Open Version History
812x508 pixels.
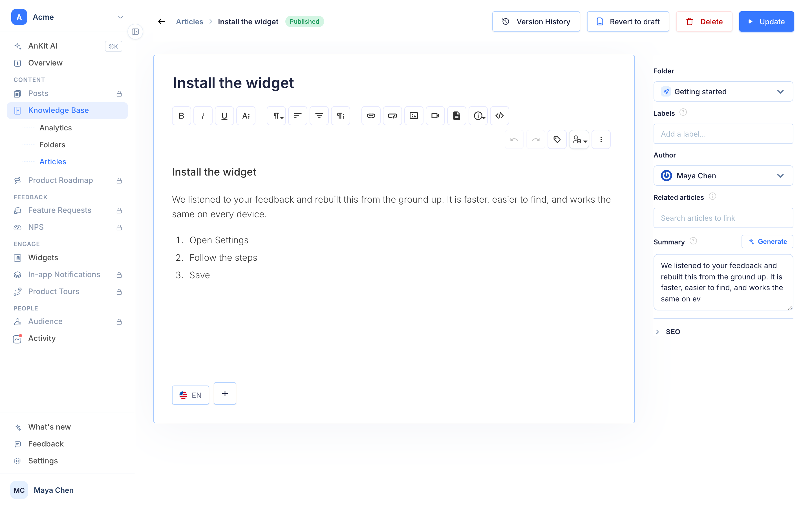pos(536,21)
